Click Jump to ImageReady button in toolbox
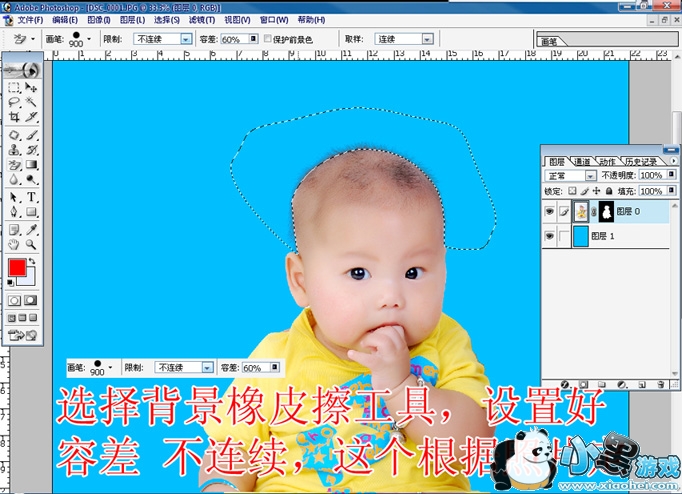Screen dimensions: 682x494 (x=22, y=335)
